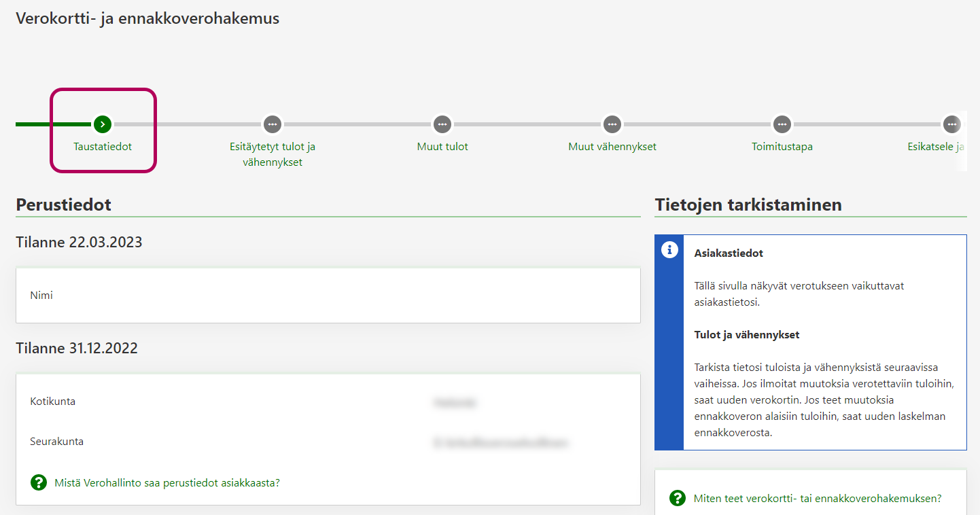Navigate to the Toimitustapa step label
Image resolution: width=980 pixels, height=515 pixels.
pos(782,147)
